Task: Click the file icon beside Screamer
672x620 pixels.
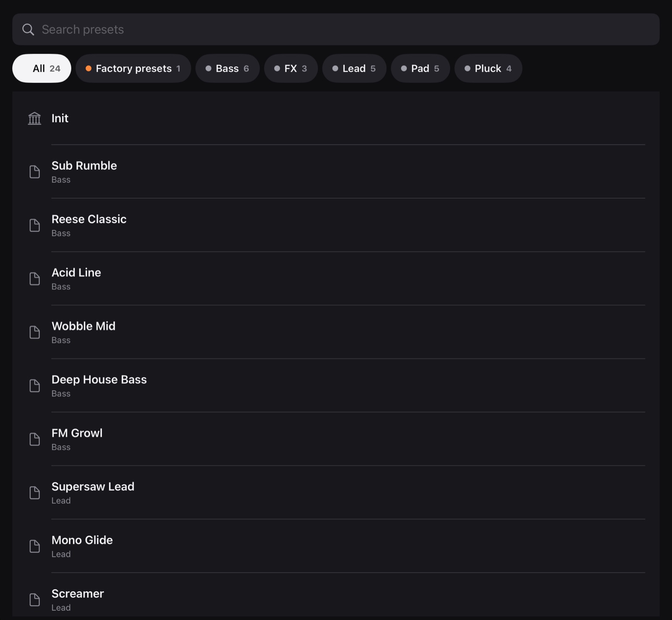Action: coord(34,599)
